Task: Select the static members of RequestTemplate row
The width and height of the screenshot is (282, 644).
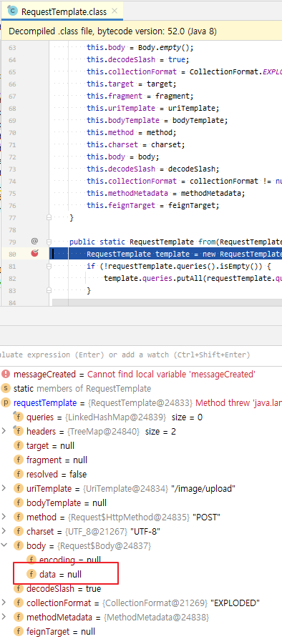Action: click(x=141, y=388)
